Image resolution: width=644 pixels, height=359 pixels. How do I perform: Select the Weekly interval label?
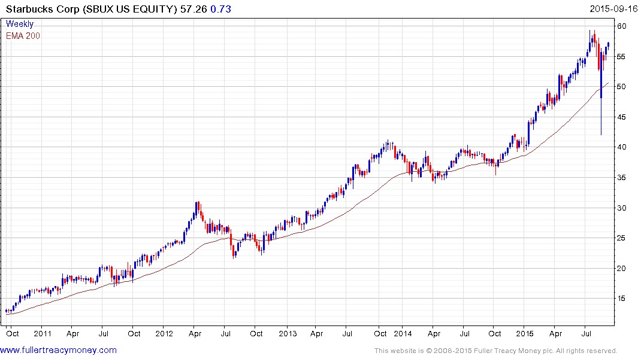click(20, 24)
